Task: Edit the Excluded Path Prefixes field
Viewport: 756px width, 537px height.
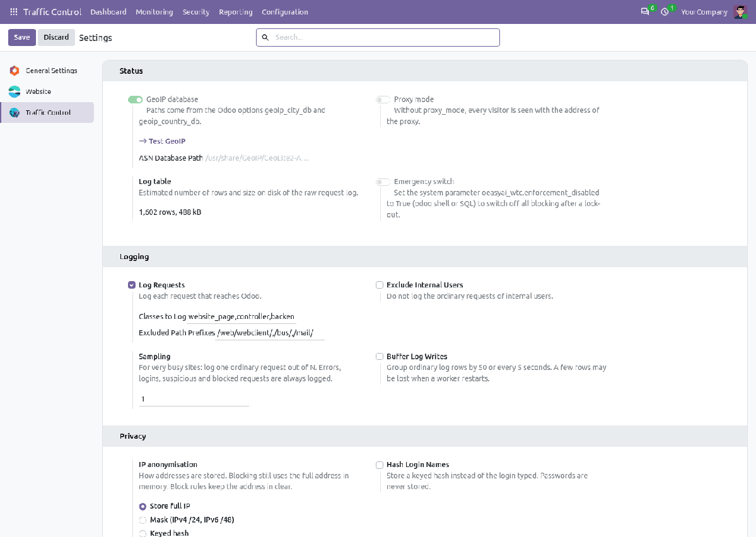Action: click(270, 333)
